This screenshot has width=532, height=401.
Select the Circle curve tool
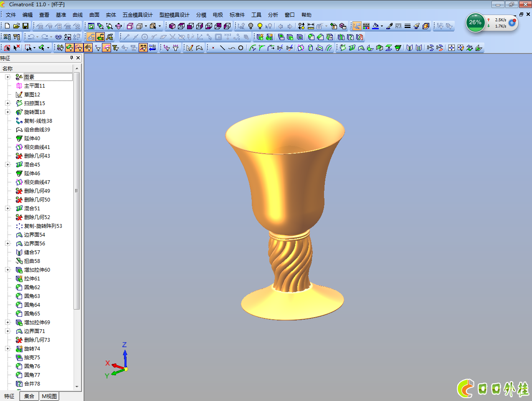coord(241,48)
